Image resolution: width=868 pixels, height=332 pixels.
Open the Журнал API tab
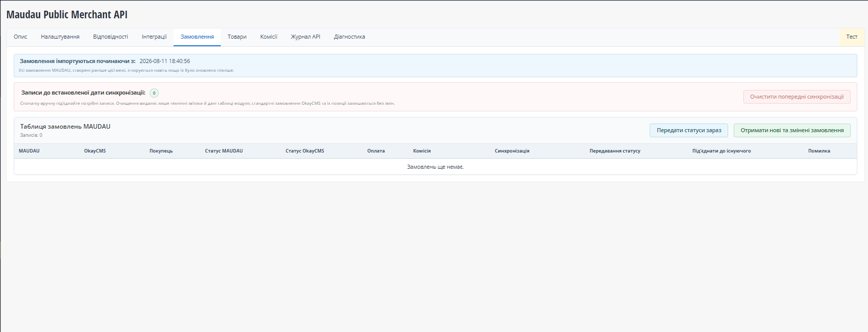[x=305, y=37]
